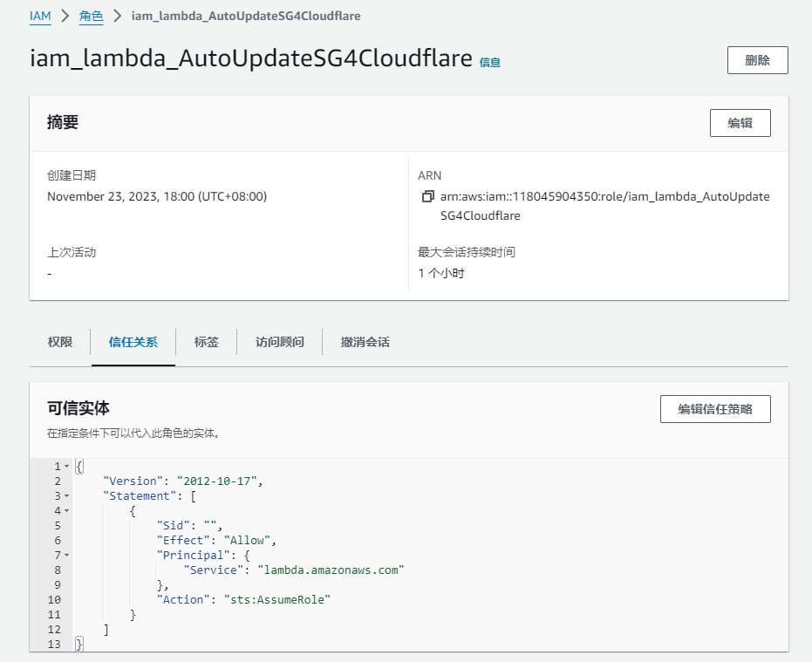Navigate to IAM via the breadcrumb
This screenshot has width=812, height=662.
coord(40,16)
